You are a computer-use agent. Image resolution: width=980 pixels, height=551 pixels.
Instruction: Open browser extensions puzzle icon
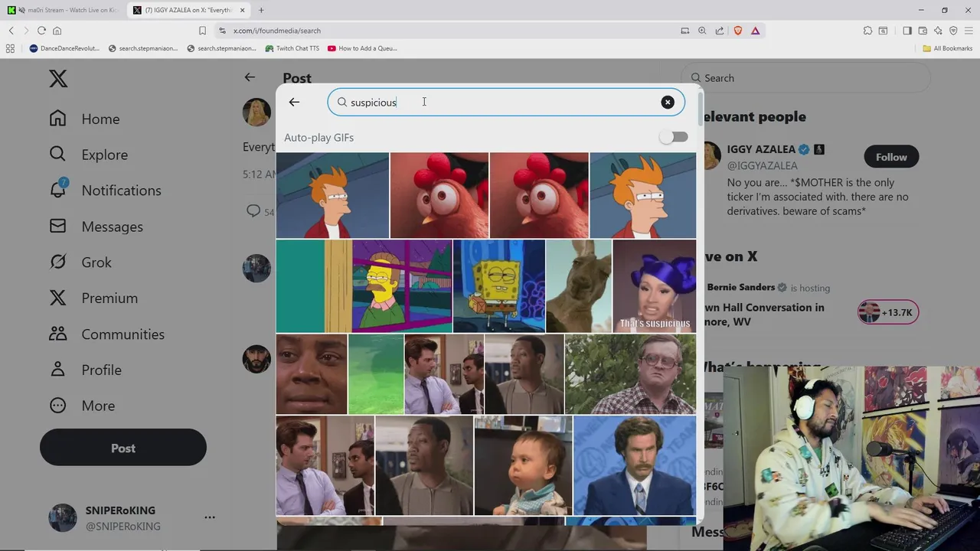tap(867, 31)
